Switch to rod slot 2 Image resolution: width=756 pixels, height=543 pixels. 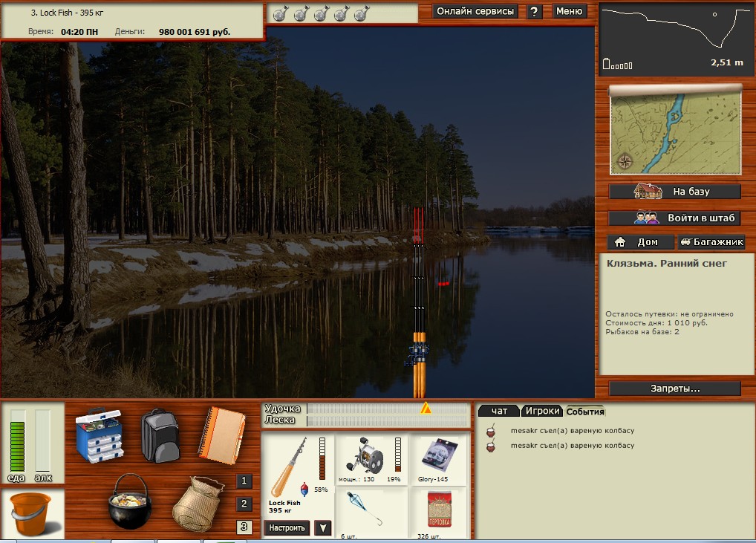244,504
